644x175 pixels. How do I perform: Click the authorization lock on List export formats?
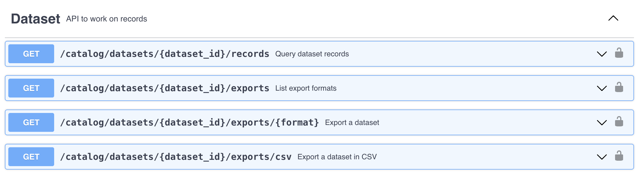coord(619,87)
